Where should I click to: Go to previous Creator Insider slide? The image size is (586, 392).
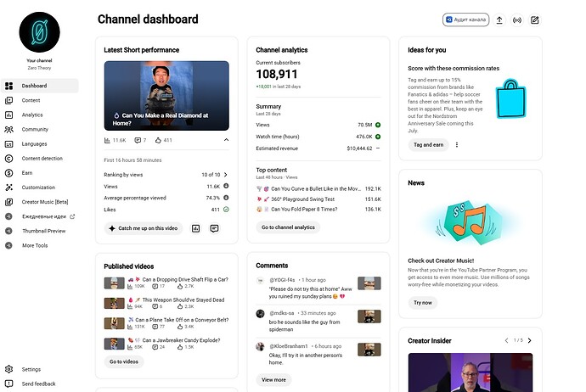(506, 340)
